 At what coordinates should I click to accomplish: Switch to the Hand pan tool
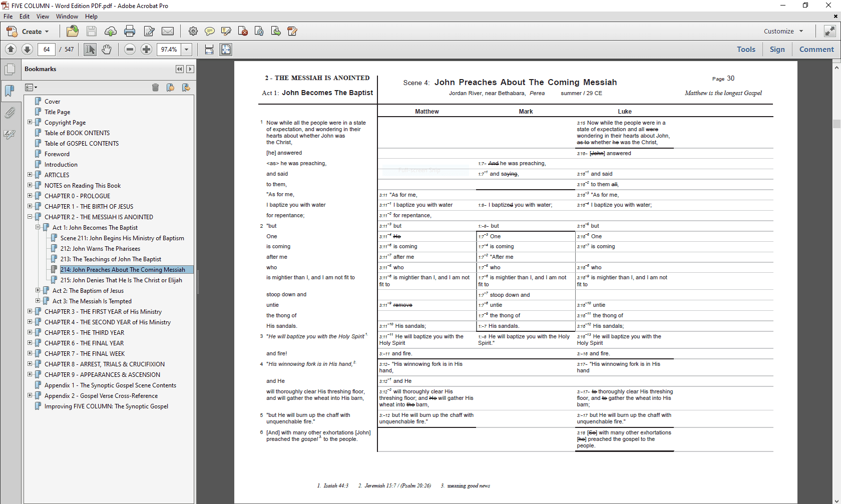point(107,49)
